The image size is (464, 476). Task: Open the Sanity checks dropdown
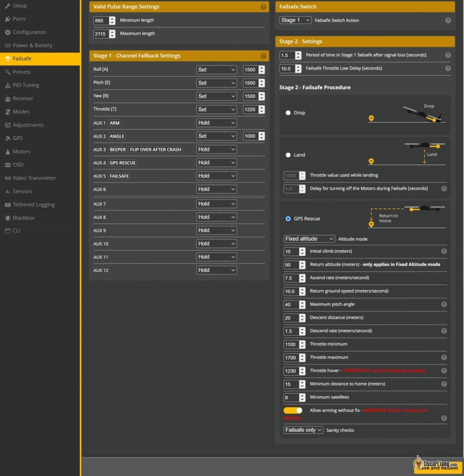point(303,430)
